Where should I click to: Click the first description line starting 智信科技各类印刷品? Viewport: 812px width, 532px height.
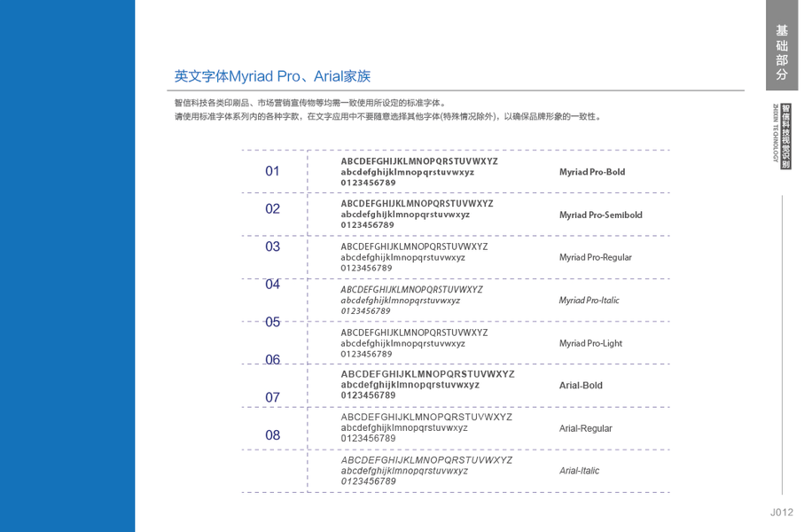coord(311,103)
